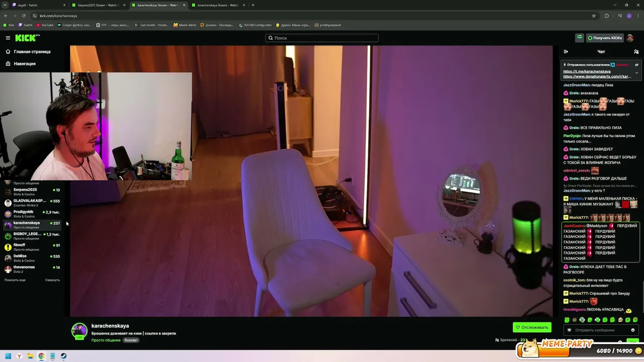
Task: Select GLADVALAKASP channel in sidebar
Action: [x=33, y=203]
